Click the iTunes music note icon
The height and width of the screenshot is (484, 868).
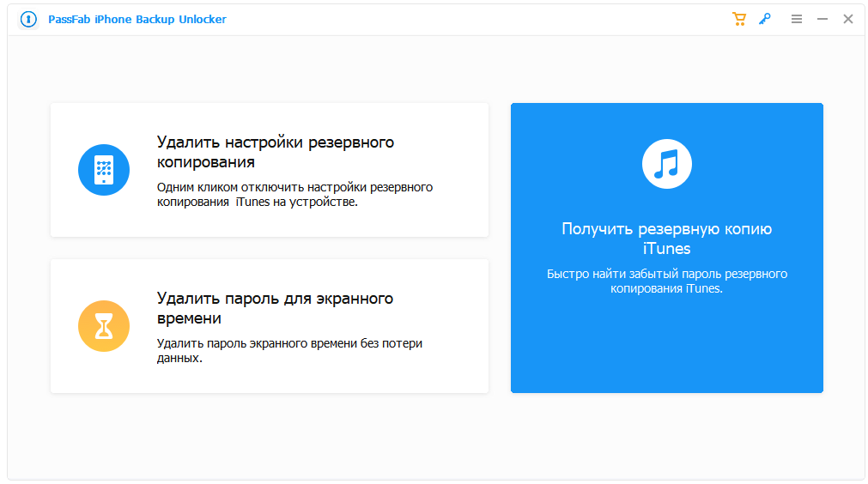coord(666,164)
